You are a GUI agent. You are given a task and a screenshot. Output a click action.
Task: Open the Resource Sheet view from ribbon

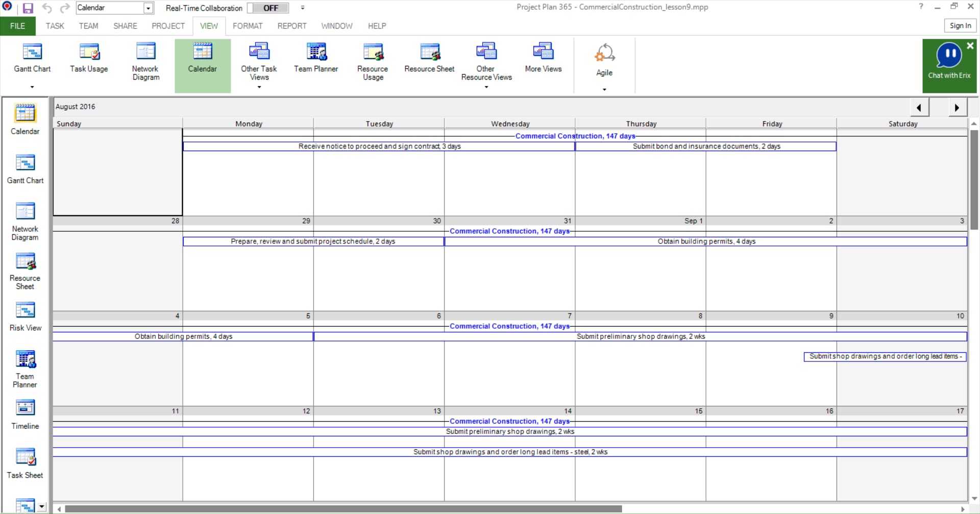point(429,58)
